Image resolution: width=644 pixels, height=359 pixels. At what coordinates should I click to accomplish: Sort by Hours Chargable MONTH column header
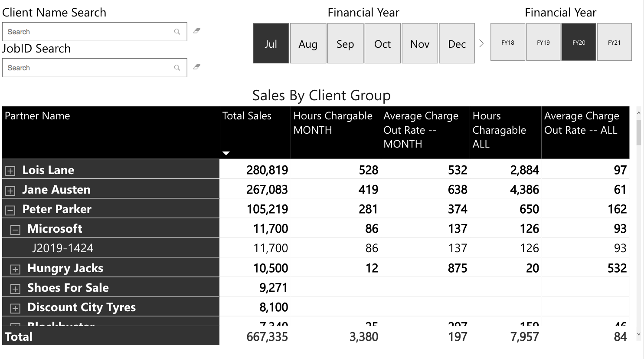[333, 123]
